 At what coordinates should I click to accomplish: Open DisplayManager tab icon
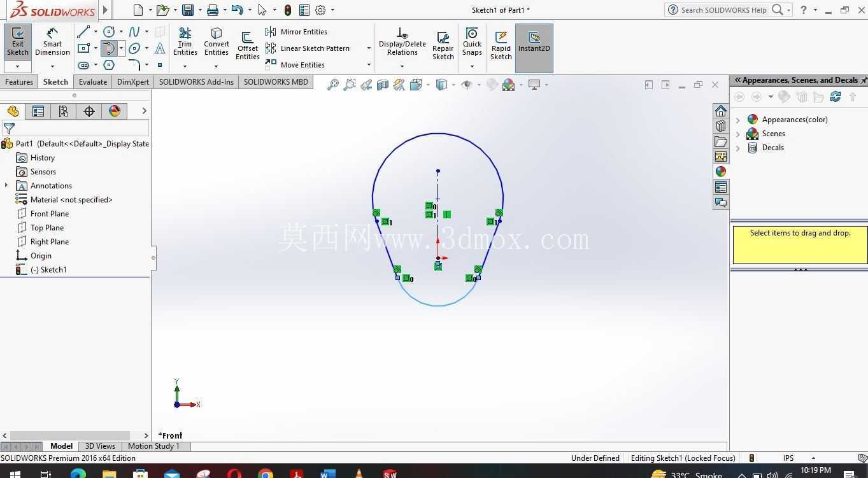point(115,111)
